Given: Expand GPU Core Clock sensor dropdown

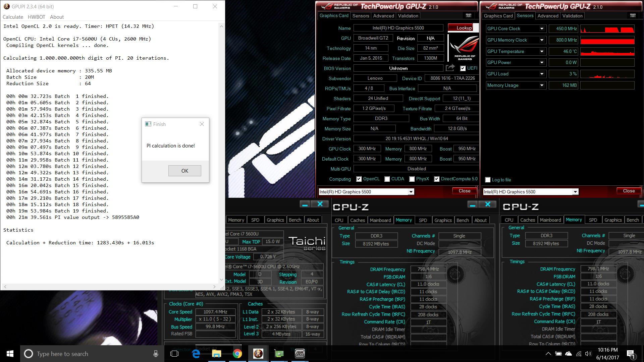Looking at the screenshot, I should click(x=542, y=28).
